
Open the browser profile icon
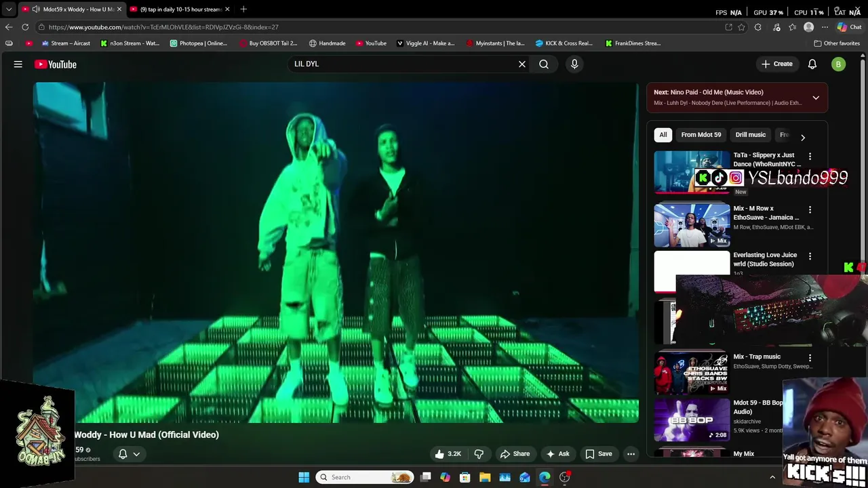(808, 27)
